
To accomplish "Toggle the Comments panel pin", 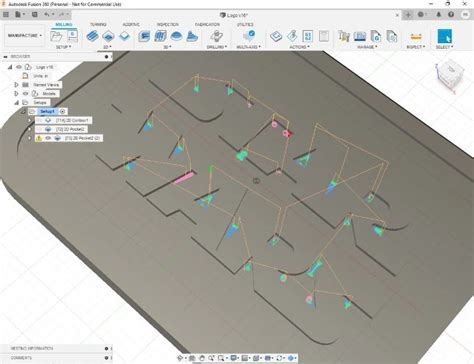I will 106,358.
